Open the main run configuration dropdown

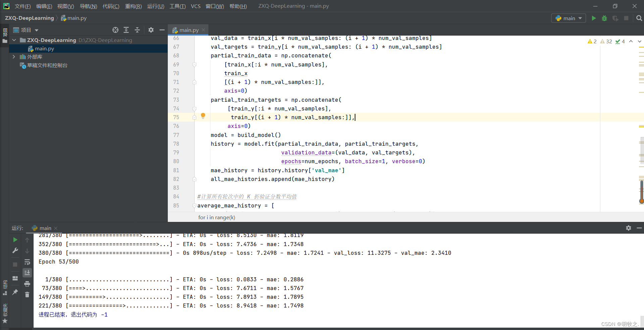coord(568,18)
